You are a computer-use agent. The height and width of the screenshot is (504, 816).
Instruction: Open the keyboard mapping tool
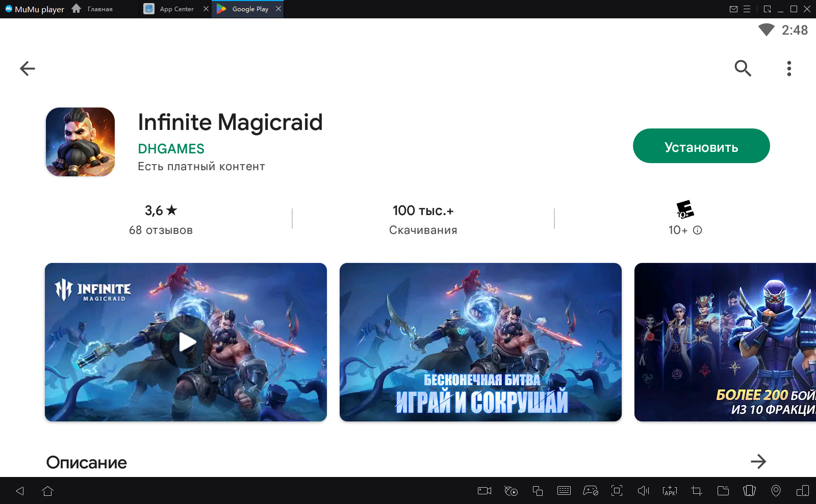564,491
